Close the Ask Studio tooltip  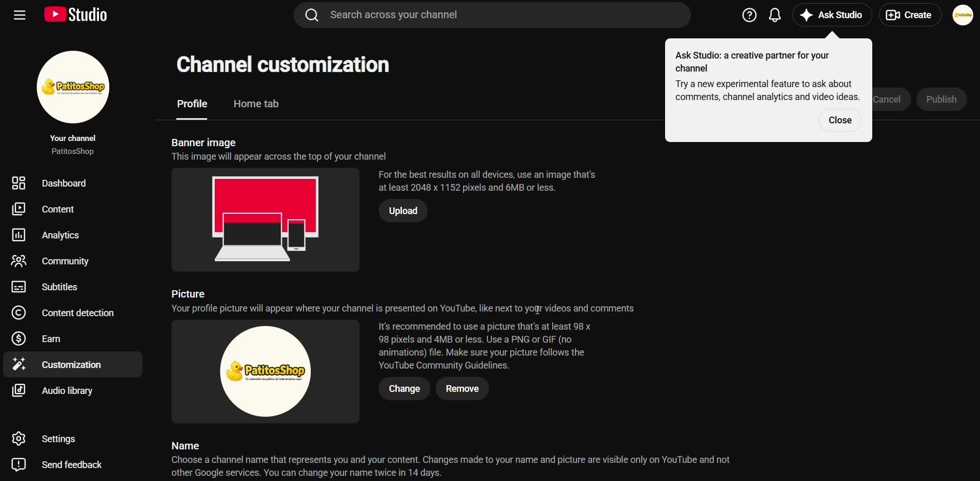click(x=840, y=120)
